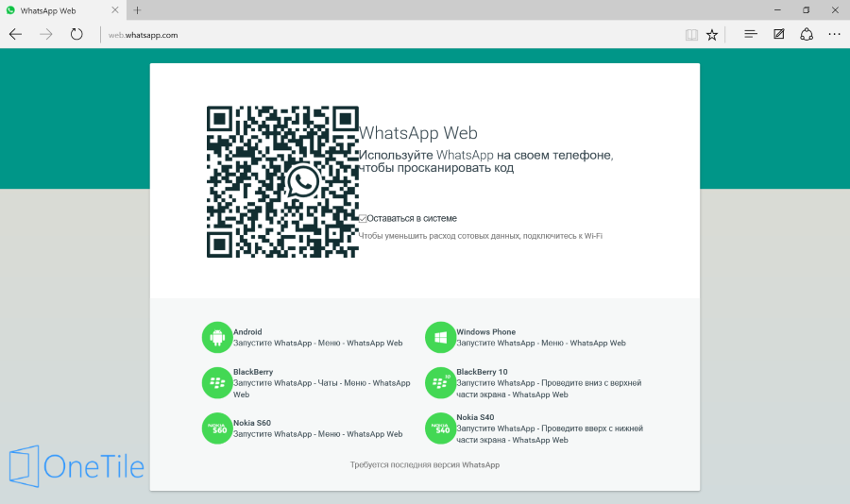850x504 pixels.
Task: Click the WhatsApp logo inside QR code
Action: (303, 181)
